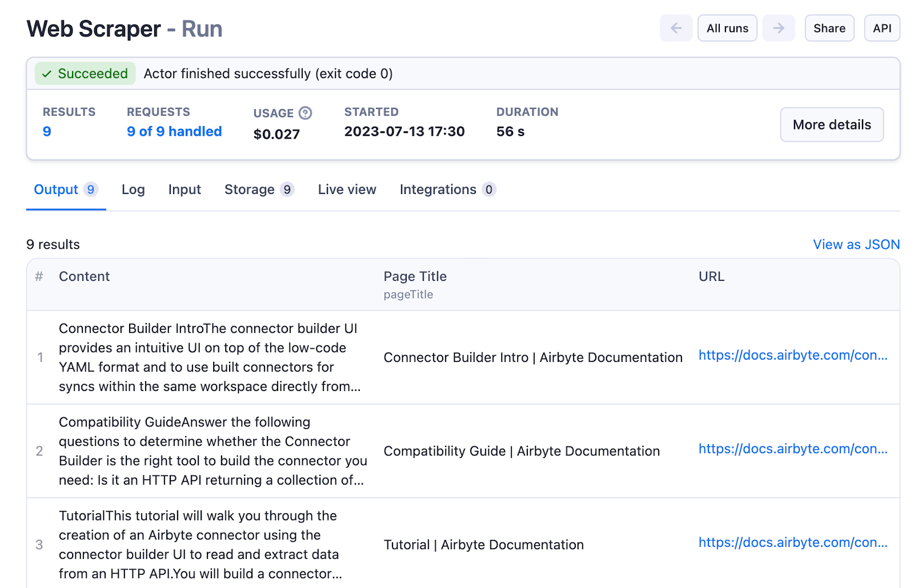Click the Share button

coord(829,28)
